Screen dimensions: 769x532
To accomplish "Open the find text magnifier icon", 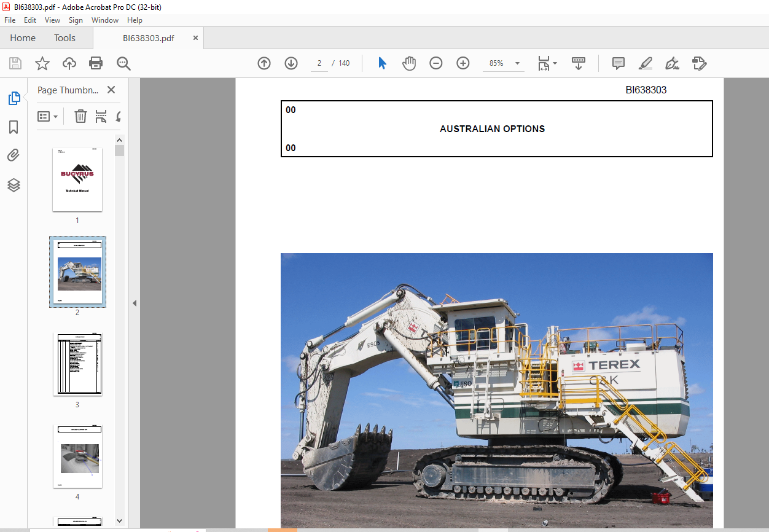I will (123, 63).
